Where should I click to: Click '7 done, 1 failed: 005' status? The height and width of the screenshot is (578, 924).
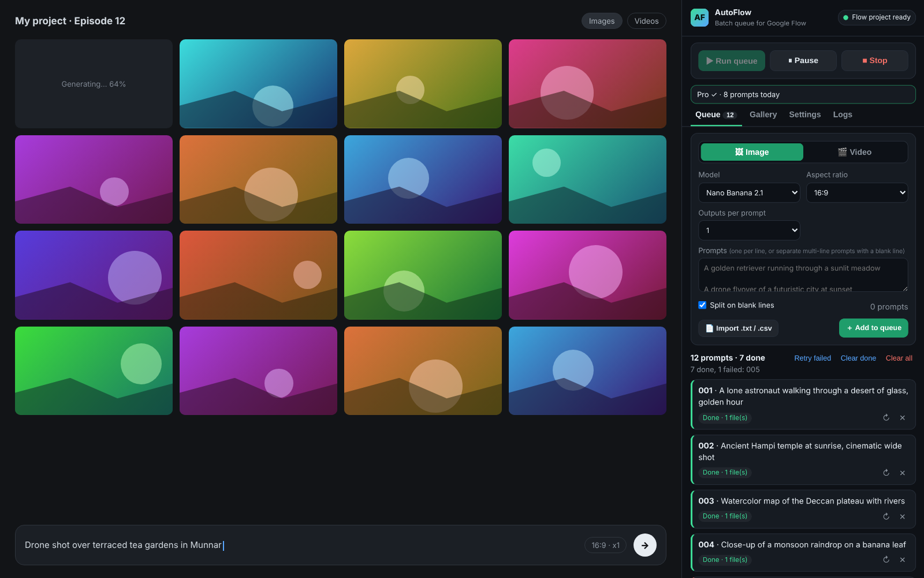coord(725,370)
